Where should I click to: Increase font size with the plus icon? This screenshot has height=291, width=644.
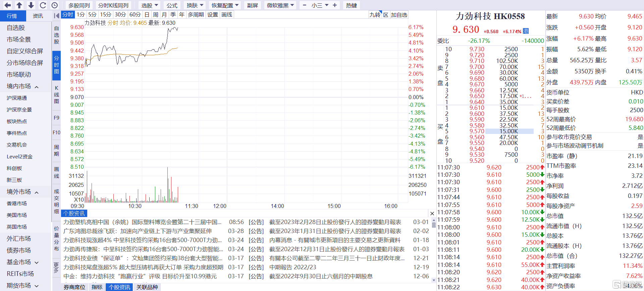pos(335,5)
